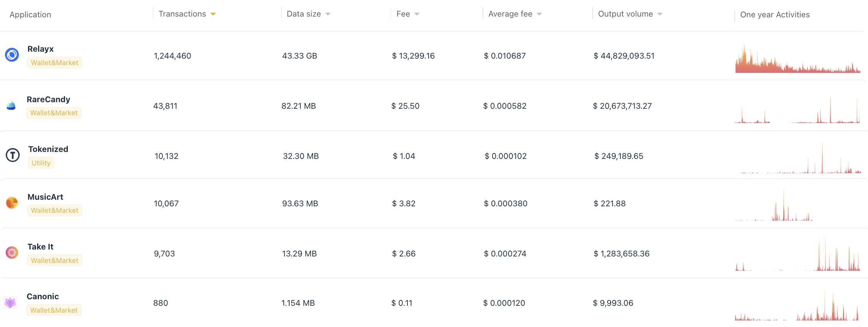Click transaction count 9,703
Screen dimensions: 868x327
pos(164,254)
